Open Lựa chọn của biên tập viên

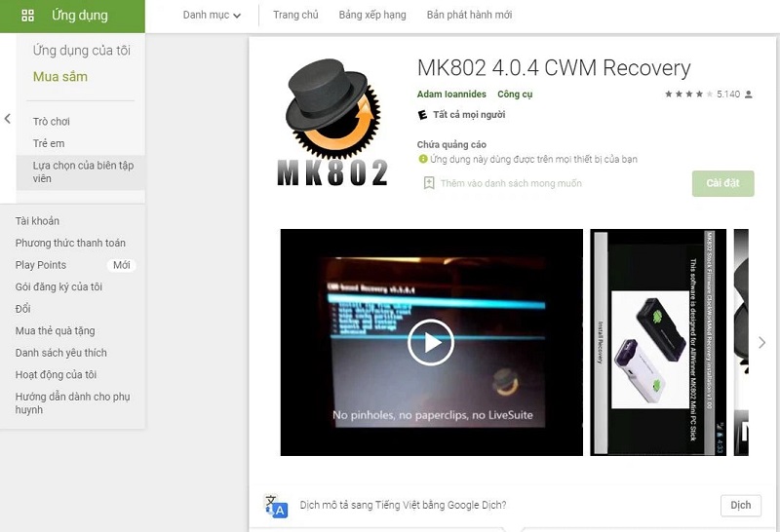(81, 172)
